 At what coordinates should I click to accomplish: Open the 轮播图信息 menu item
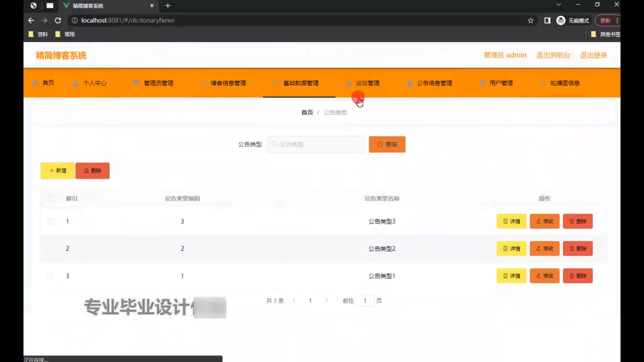tap(565, 83)
